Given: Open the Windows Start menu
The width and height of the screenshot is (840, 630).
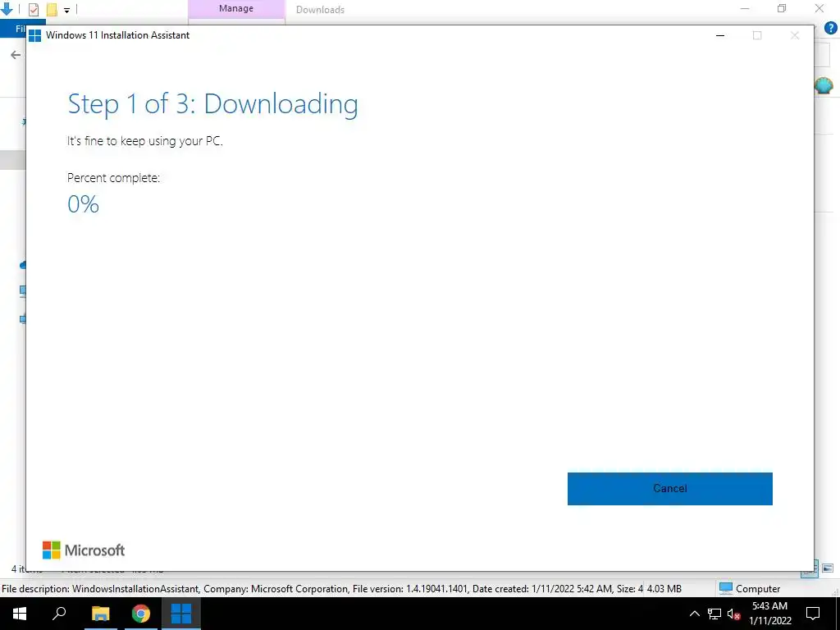Looking at the screenshot, I should [x=20, y=614].
